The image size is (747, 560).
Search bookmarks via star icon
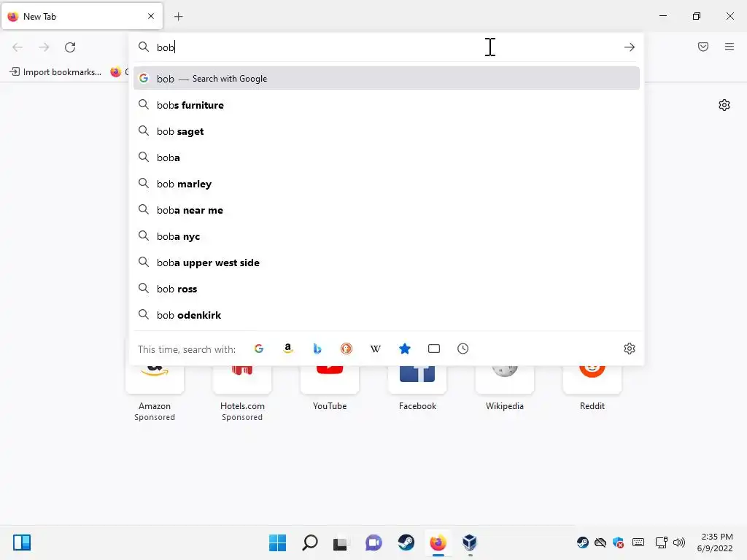click(404, 349)
